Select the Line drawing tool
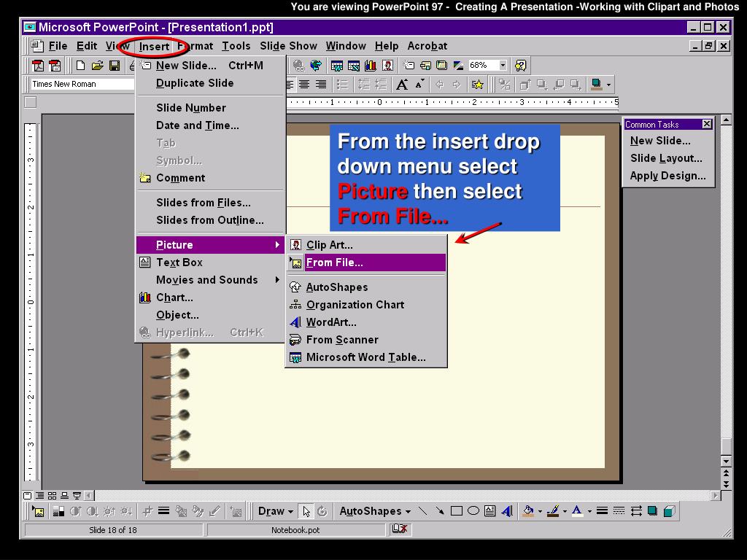Screen dimensions: 747x560 point(422,511)
